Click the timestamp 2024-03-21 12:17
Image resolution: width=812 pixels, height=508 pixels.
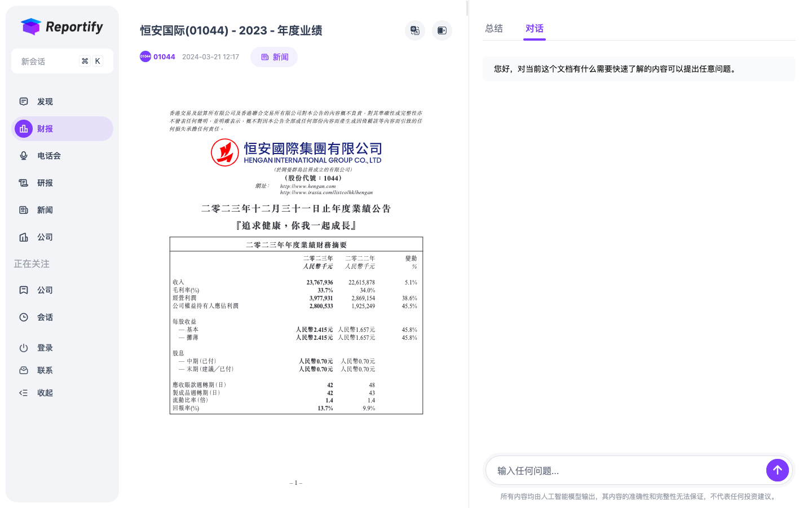click(x=210, y=57)
